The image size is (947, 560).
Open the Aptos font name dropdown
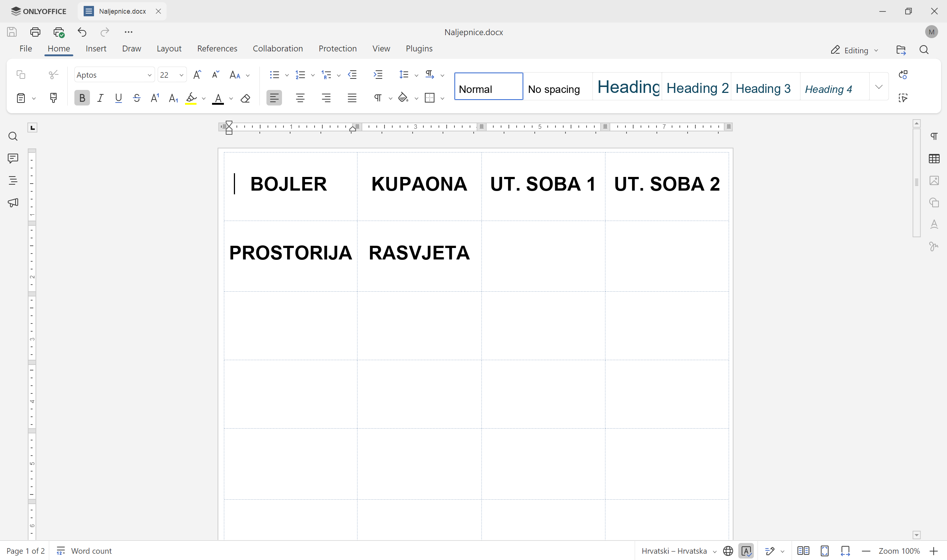click(x=150, y=75)
